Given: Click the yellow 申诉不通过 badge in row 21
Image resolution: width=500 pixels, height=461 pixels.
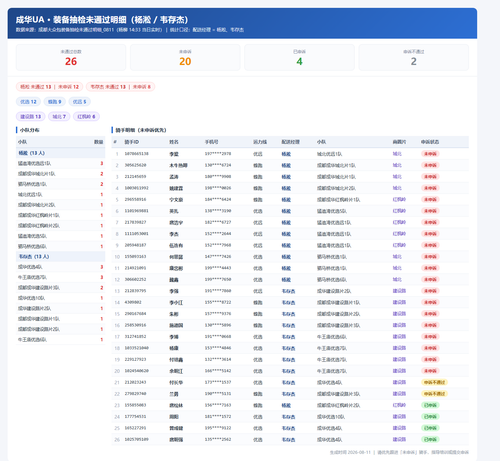Looking at the screenshot, I should click(x=434, y=382).
